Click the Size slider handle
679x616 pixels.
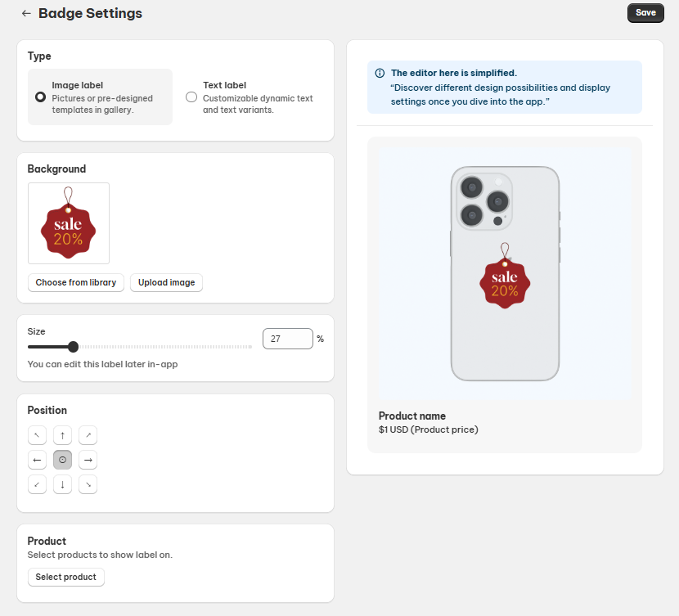(73, 347)
